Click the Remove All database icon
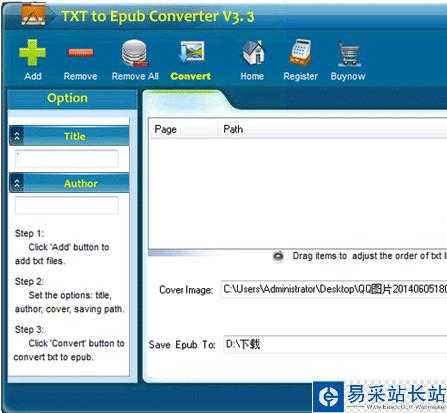This screenshot has width=447, height=413. (x=135, y=53)
